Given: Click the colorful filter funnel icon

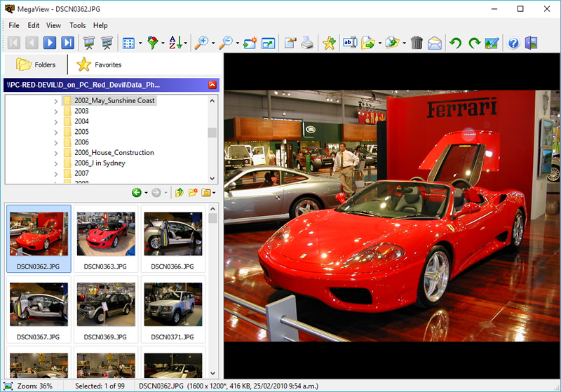Looking at the screenshot, I should click(x=153, y=43).
